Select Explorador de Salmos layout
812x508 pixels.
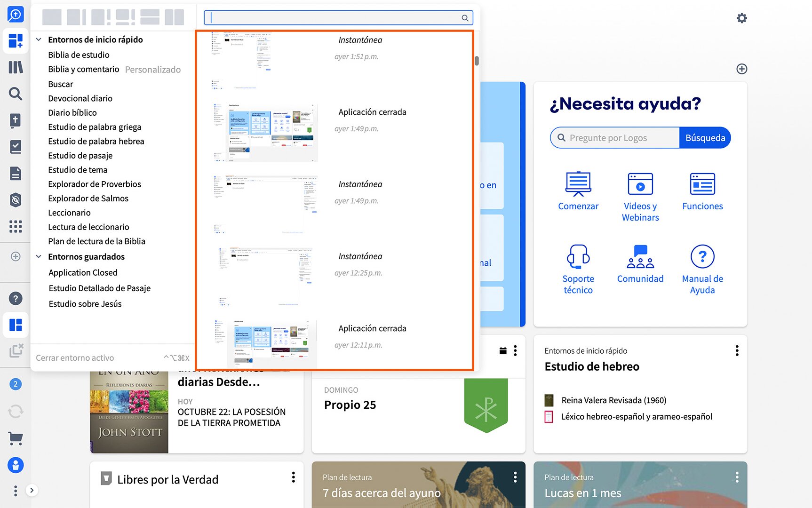88,198
